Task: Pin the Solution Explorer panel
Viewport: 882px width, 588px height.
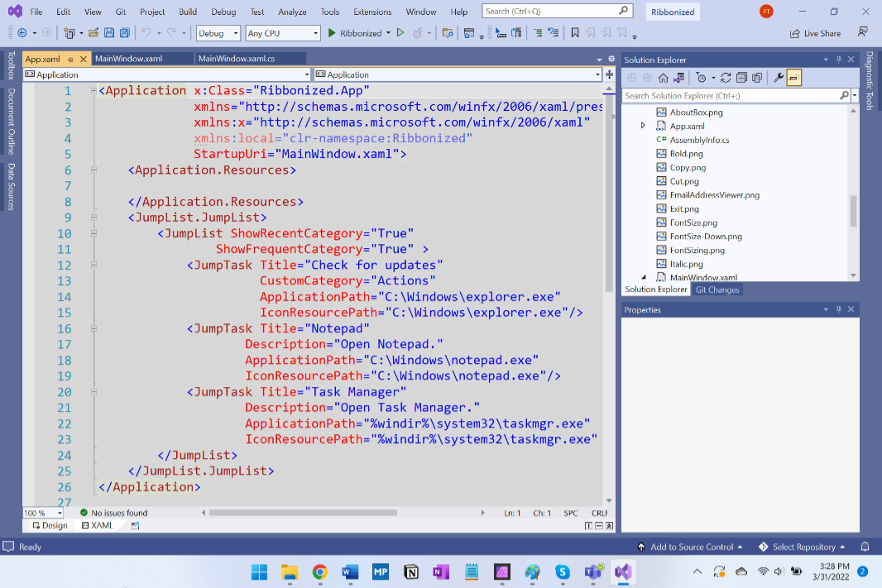Action: coord(837,59)
